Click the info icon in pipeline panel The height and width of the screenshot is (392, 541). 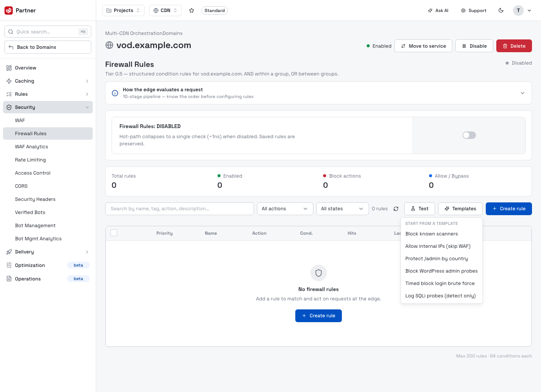coord(115,93)
